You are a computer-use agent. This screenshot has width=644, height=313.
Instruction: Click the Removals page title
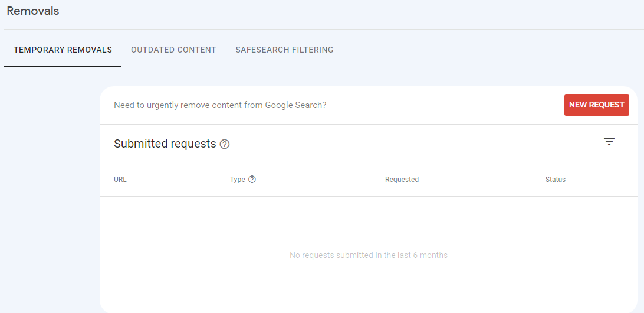[33, 11]
